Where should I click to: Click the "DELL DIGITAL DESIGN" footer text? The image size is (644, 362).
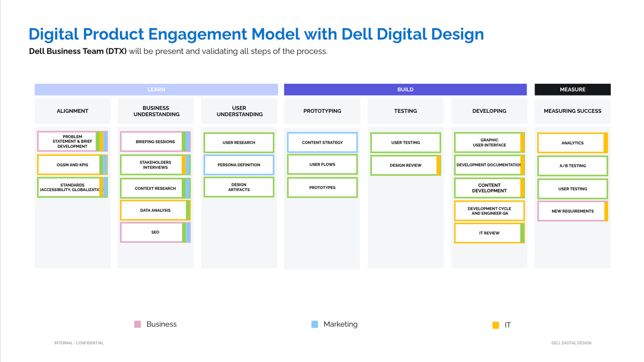coord(571,343)
